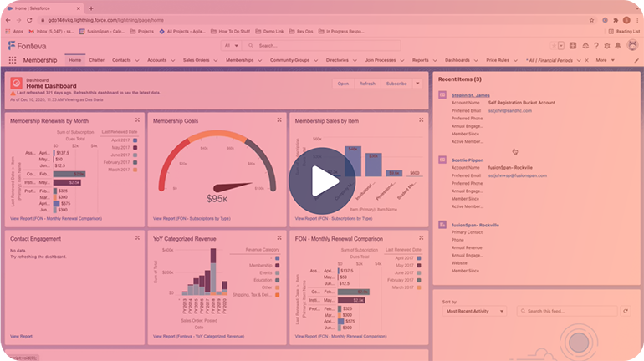
Task: Go back in the browser
Action: click(8, 20)
